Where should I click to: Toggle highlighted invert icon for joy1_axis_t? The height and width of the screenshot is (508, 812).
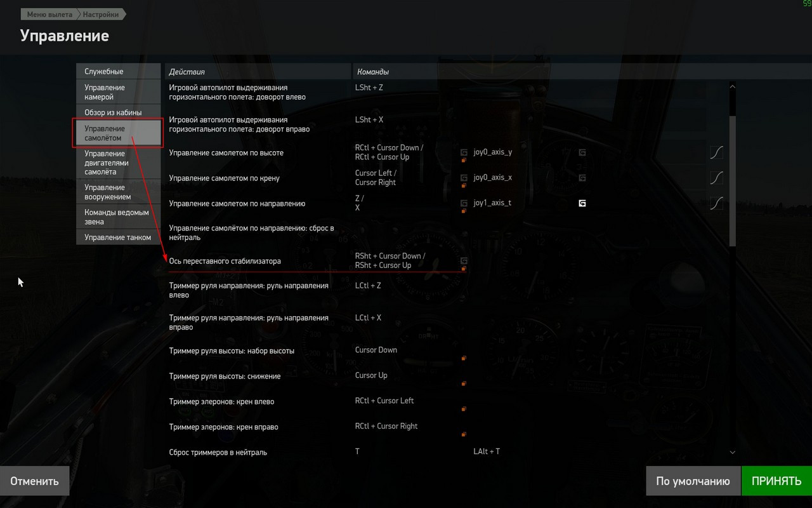pos(582,203)
